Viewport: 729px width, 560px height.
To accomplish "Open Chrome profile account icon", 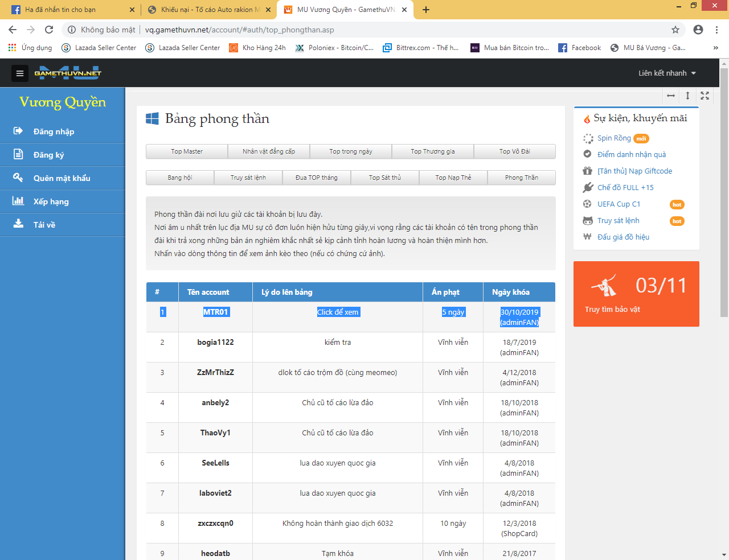I will [698, 30].
